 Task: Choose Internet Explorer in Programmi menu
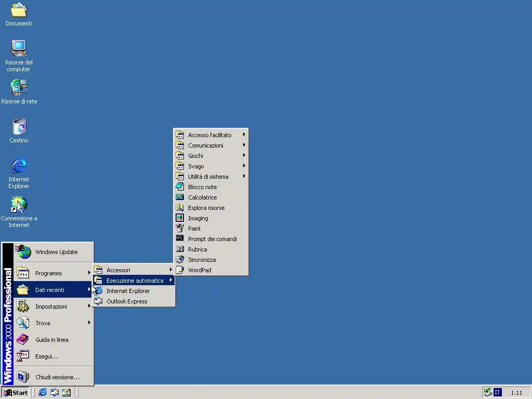tap(134, 291)
